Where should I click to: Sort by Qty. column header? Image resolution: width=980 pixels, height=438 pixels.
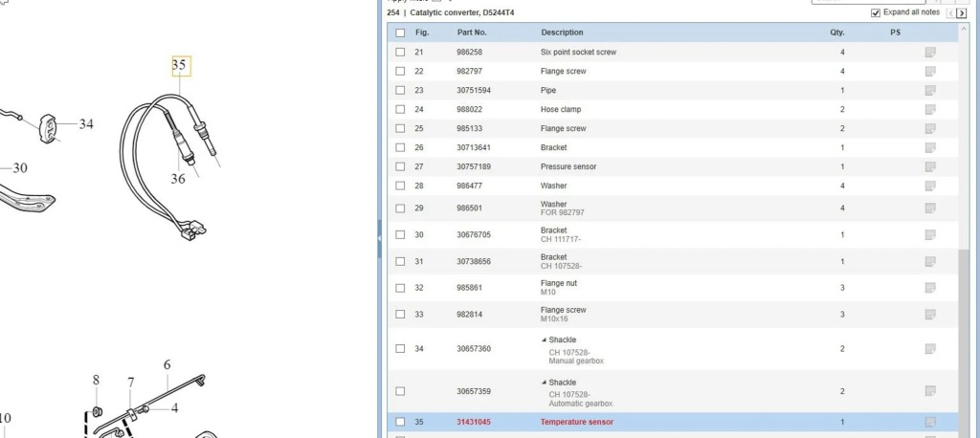click(836, 33)
